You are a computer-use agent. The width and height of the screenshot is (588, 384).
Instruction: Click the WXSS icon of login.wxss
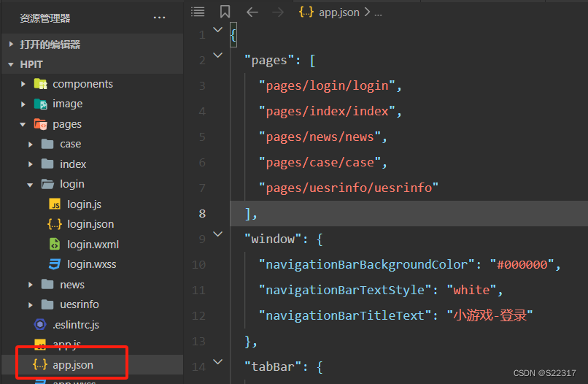55,264
